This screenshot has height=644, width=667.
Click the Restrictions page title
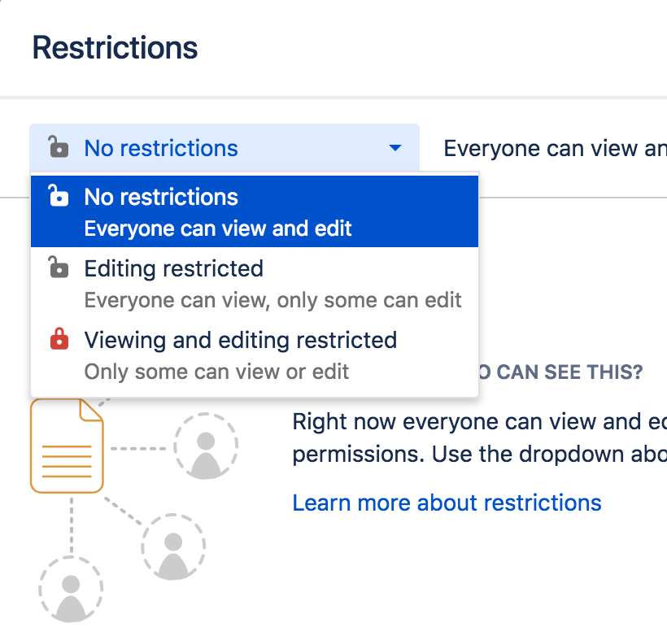pos(114,47)
